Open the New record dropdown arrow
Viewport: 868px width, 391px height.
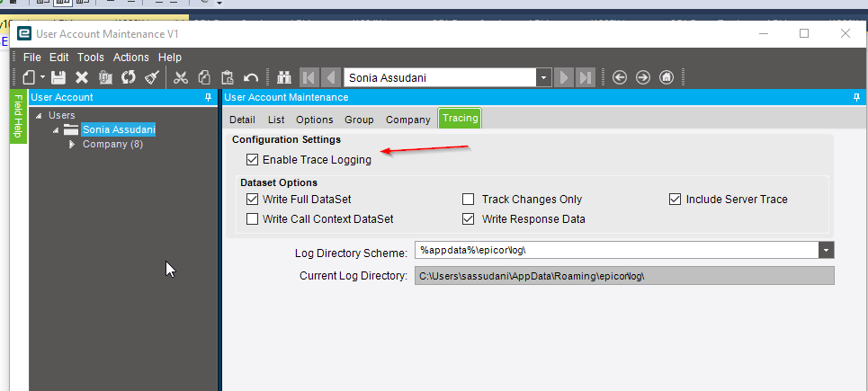(x=42, y=78)
